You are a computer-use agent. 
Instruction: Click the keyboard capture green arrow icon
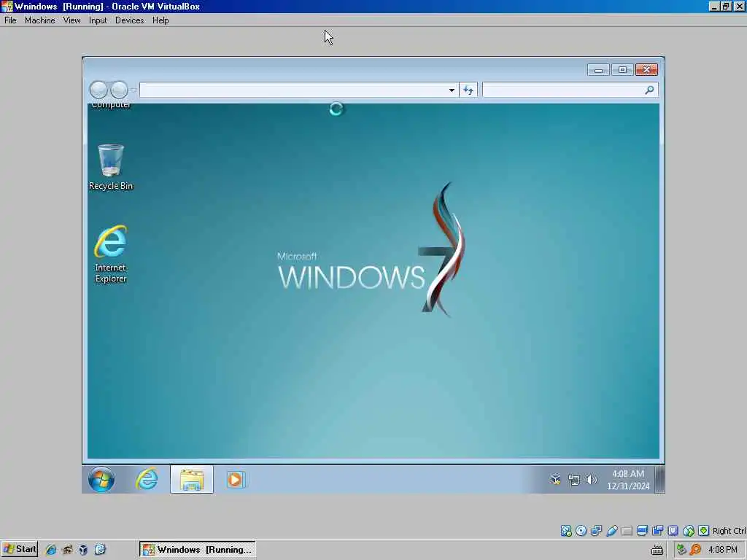point(704,531)
